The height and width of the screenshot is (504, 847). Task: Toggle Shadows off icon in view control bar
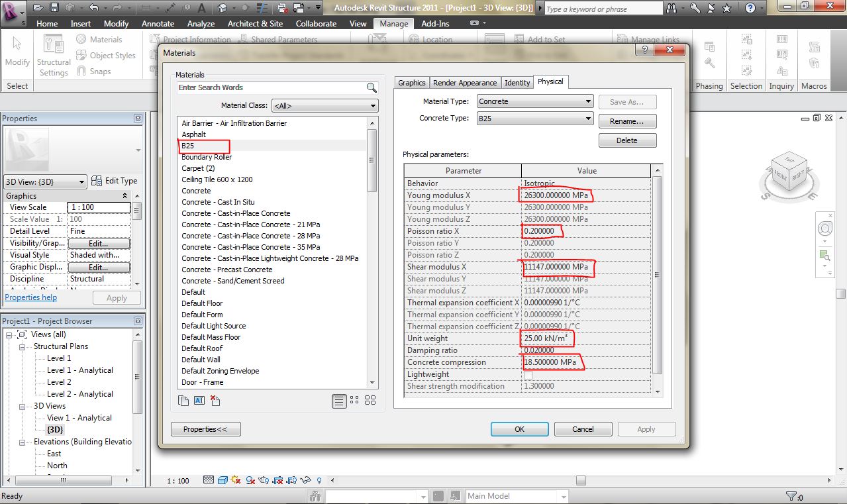tap(251, 480)
